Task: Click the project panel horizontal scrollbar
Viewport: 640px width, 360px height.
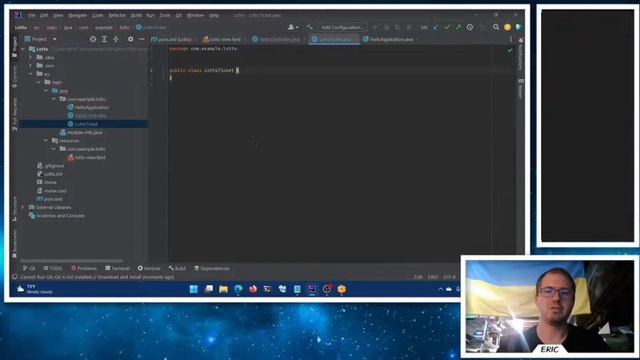Action: pyautogui.click(x=71, y=260)
